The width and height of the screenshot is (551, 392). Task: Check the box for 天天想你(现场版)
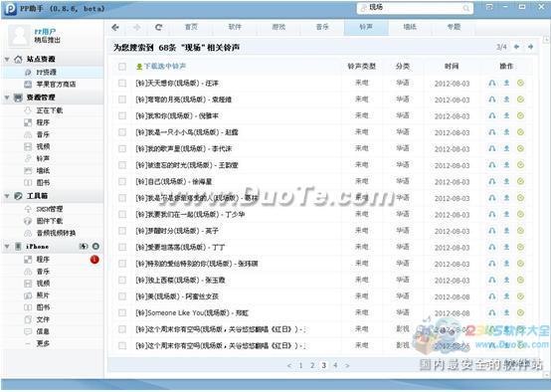click(122, 83)
